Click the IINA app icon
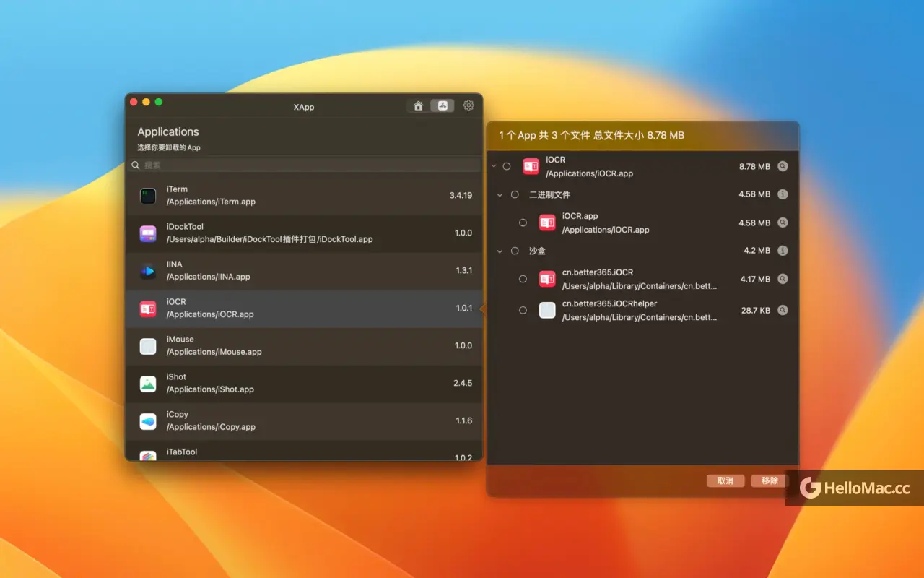The image size is (924, 578). [148, 271]
